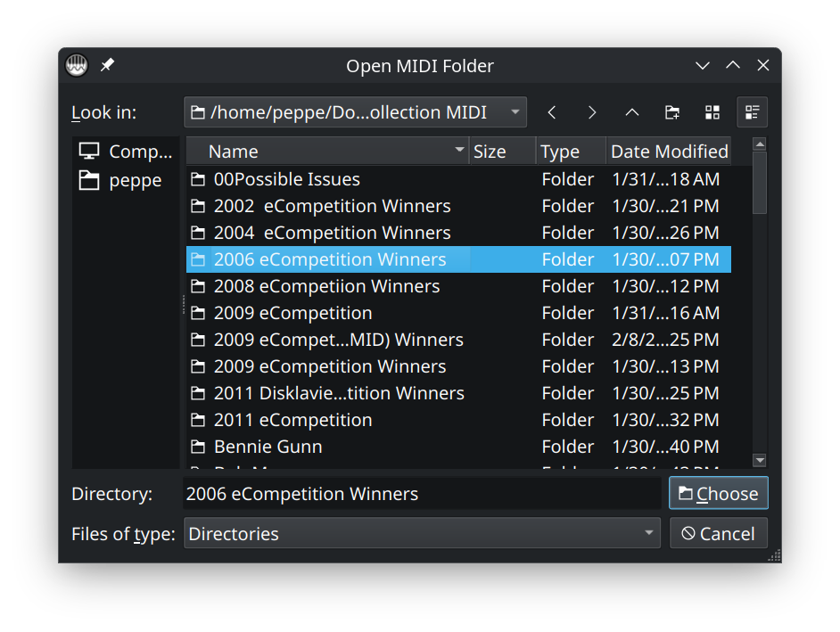Image resolution: width=840 pixels, height=632 pixels.
Task: Click the scrollbar down arrow
Action: coord(760,460)
